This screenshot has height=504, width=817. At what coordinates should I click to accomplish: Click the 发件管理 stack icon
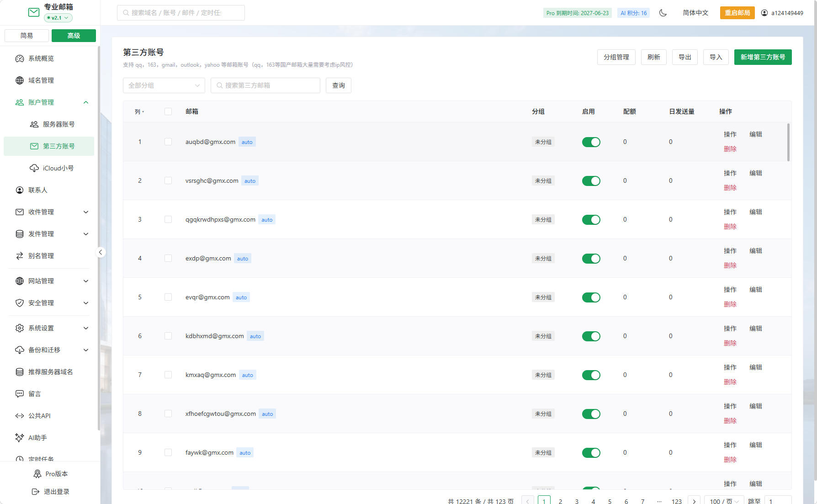[20, 234]
